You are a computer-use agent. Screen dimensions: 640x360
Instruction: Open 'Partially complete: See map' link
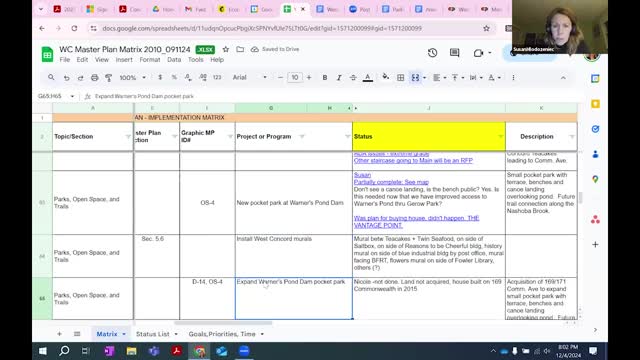click(391, 182)
